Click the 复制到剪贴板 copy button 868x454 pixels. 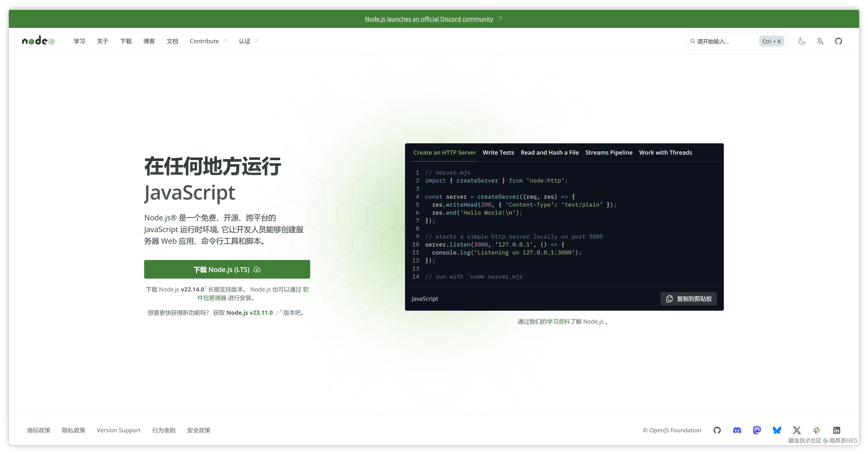tap(688, 299)
